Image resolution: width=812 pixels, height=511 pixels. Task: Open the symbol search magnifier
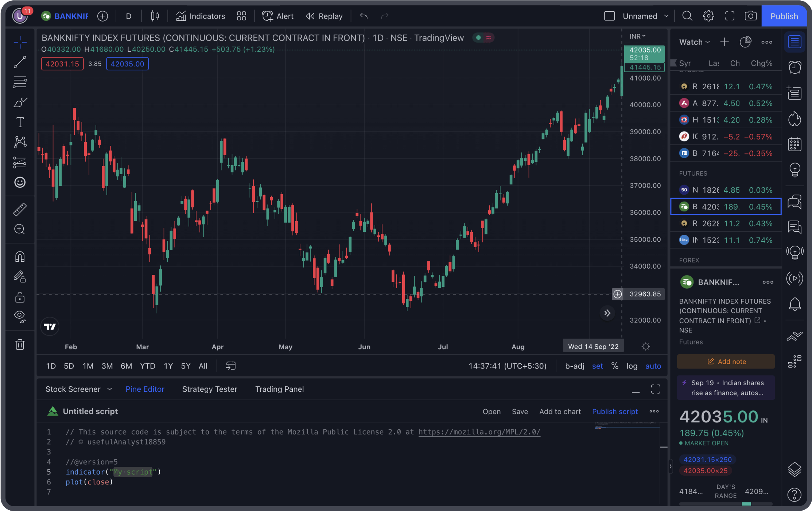coord(687,16)
